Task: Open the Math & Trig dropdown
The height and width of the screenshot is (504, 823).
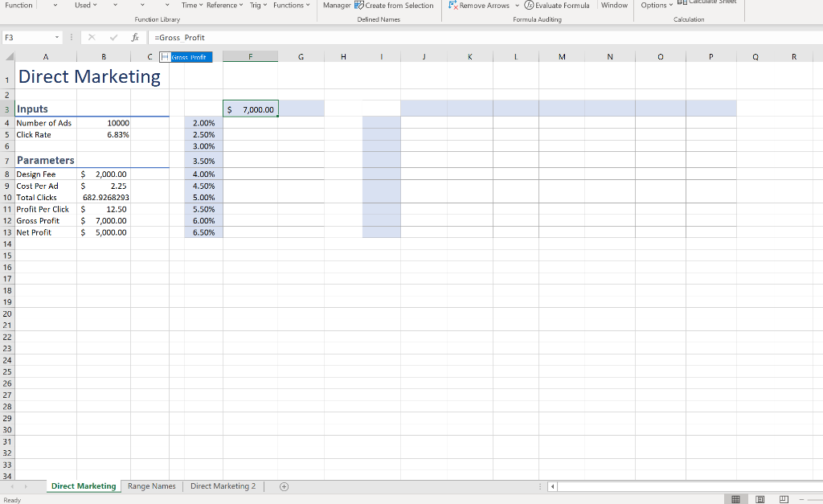Action: 264,6
